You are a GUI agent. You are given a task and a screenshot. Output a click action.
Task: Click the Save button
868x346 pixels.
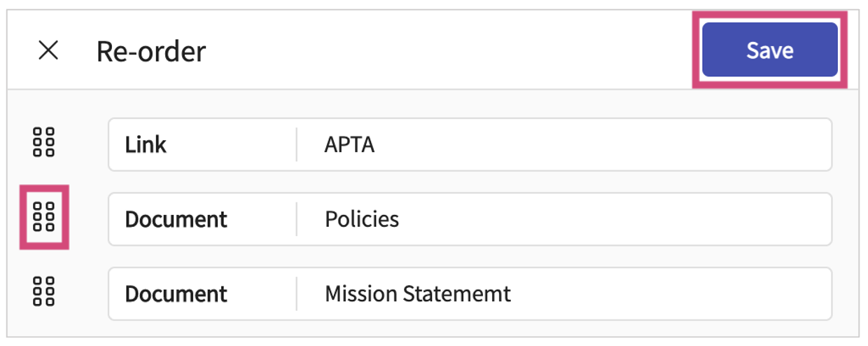tap(769, 50)
